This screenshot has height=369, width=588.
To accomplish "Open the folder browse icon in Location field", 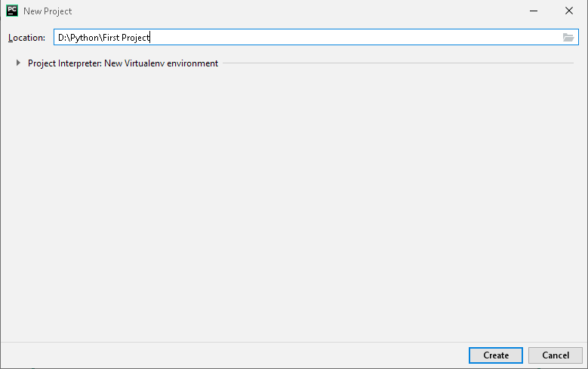I will [x=568, y=37].
